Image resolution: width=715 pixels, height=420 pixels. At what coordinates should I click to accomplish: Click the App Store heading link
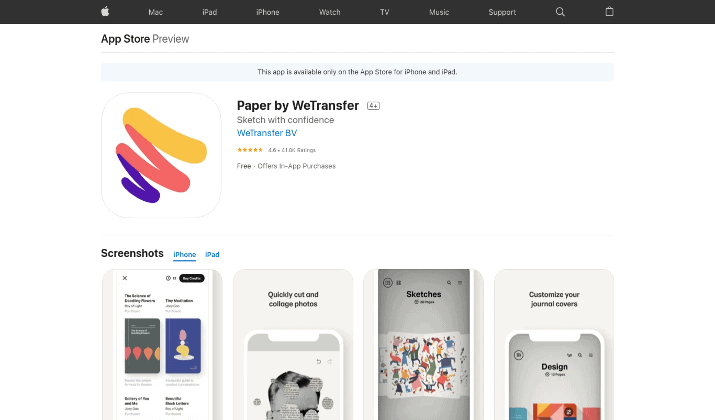125,39
